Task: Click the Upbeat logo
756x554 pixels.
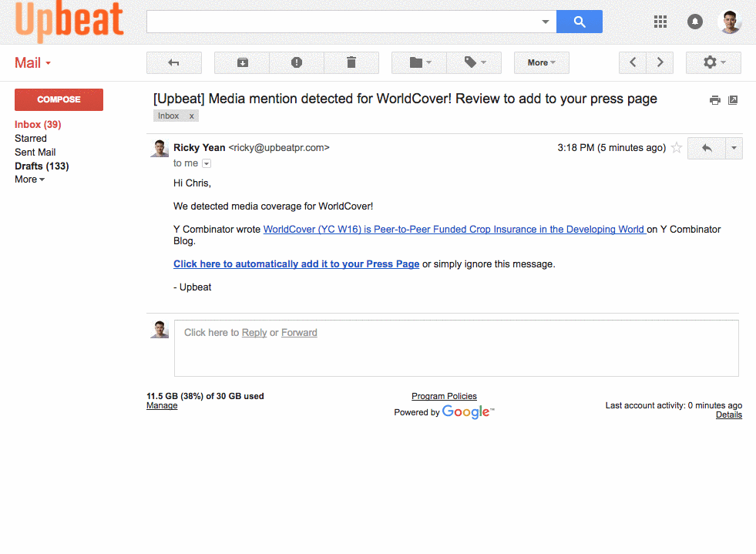Action: point(69,21)
